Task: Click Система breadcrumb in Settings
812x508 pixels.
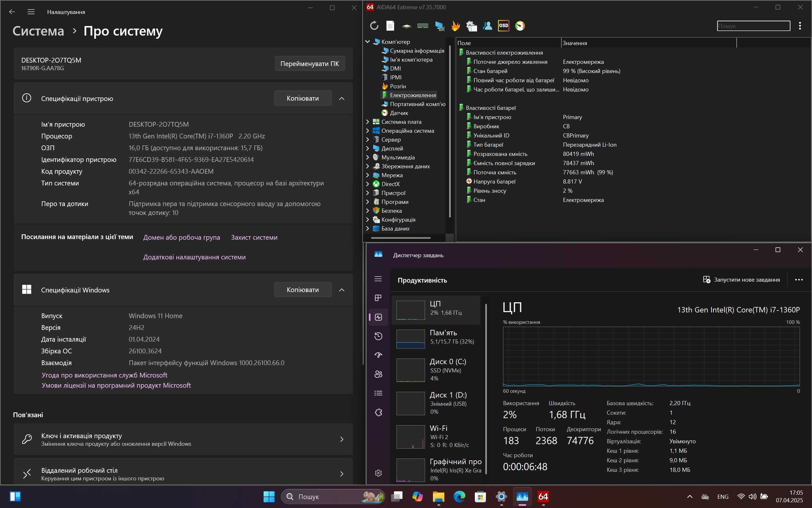Action: [38, 31]
